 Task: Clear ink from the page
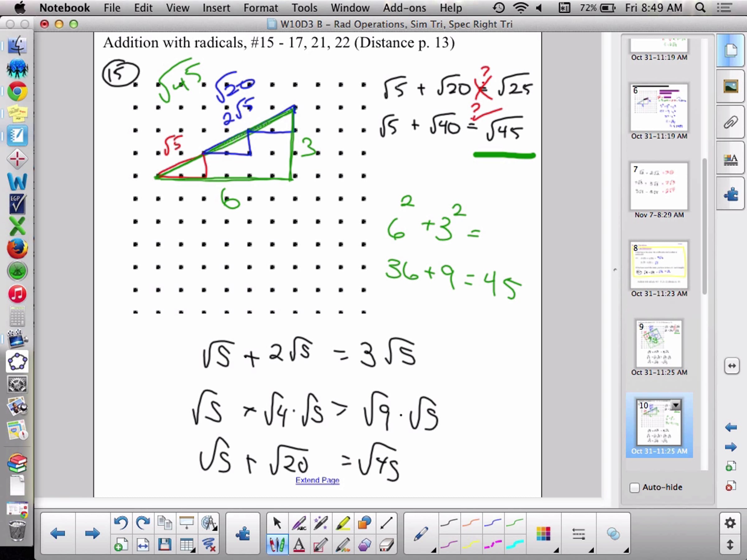[x=209, y=545]
